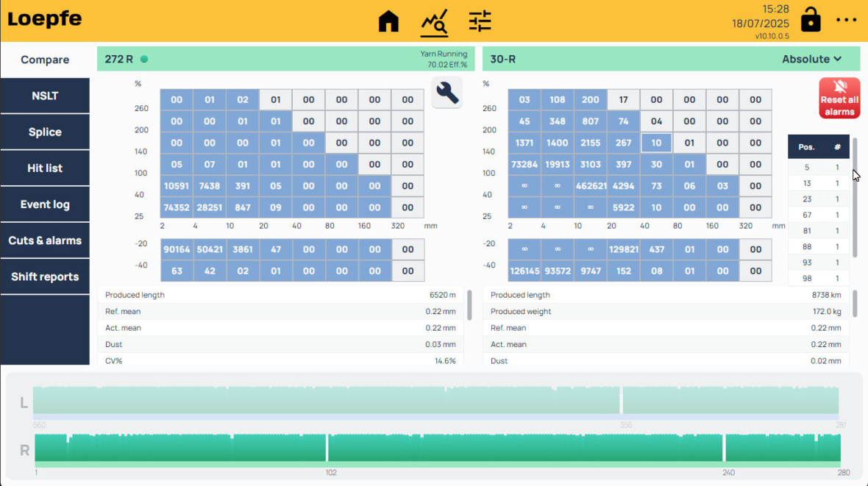
Task: Switch to Splice view
Action: click(x=45, y=132)
